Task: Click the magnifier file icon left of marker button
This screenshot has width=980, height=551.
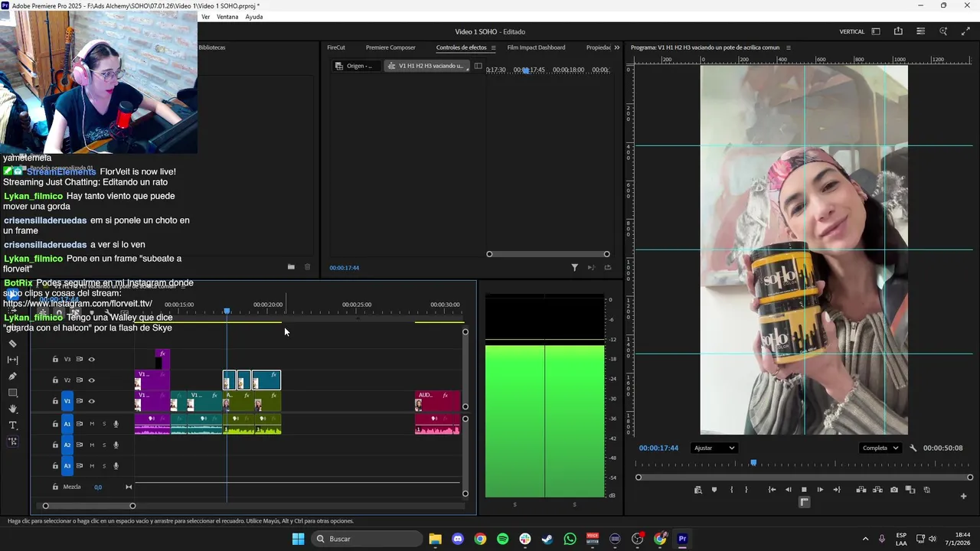Action: point(698,490)
